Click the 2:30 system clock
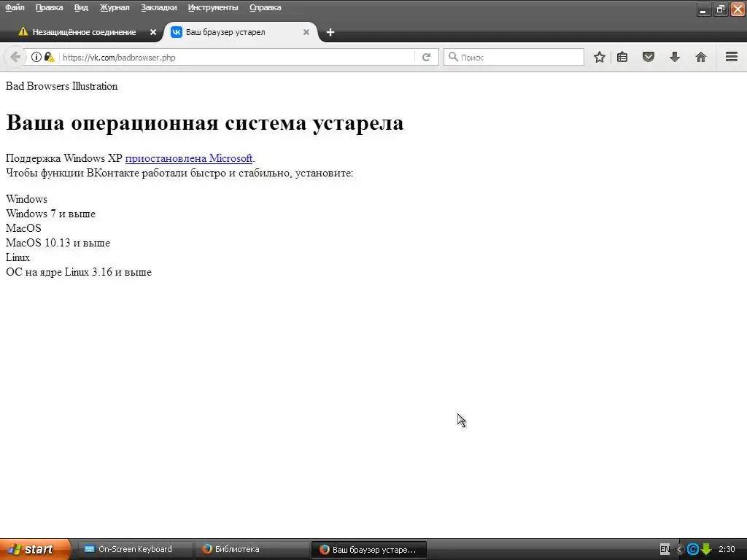747x560 pixels. [x=727, y=549]
